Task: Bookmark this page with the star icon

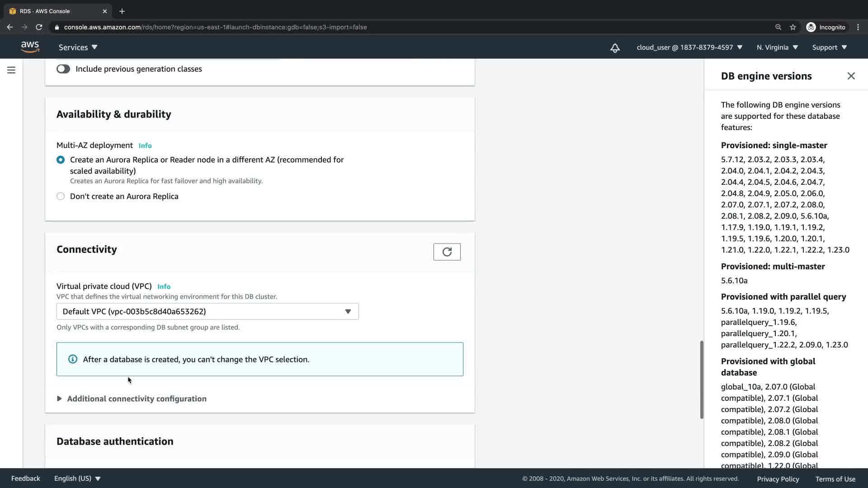Action: pos(793,27)
